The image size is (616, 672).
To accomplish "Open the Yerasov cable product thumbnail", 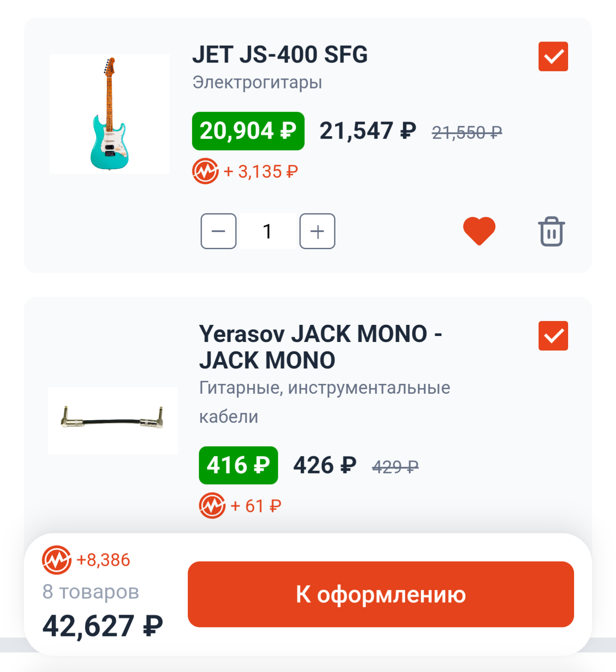I will pos(113,420).
